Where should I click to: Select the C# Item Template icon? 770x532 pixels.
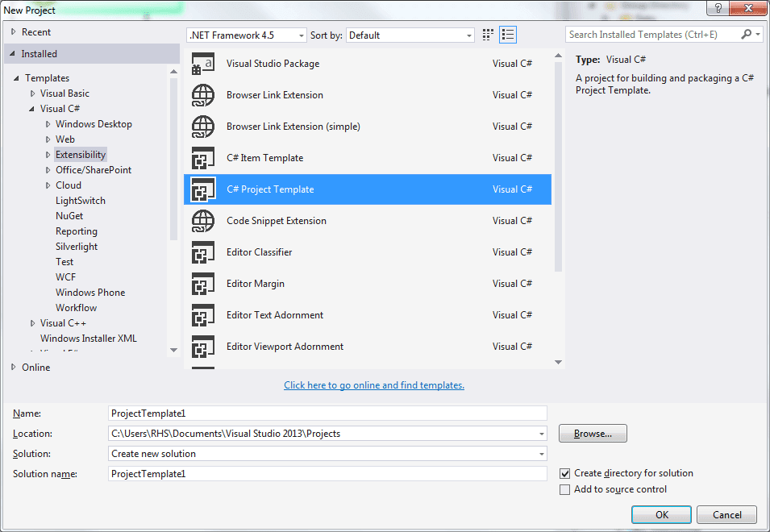coord(202,157)
